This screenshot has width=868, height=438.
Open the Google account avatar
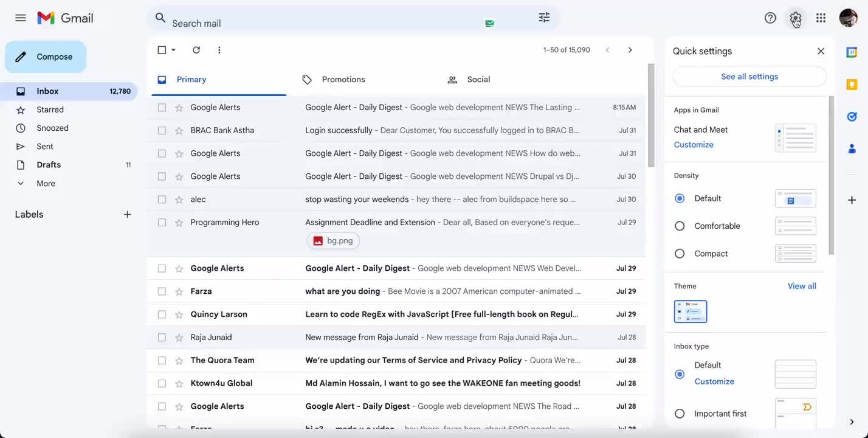tap(848, 18)
